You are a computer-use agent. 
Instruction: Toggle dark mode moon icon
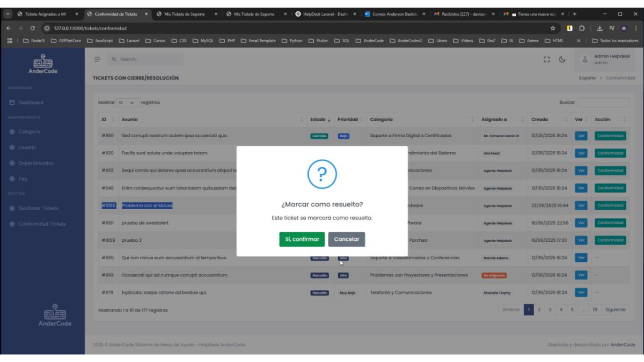tap(562, 60)
